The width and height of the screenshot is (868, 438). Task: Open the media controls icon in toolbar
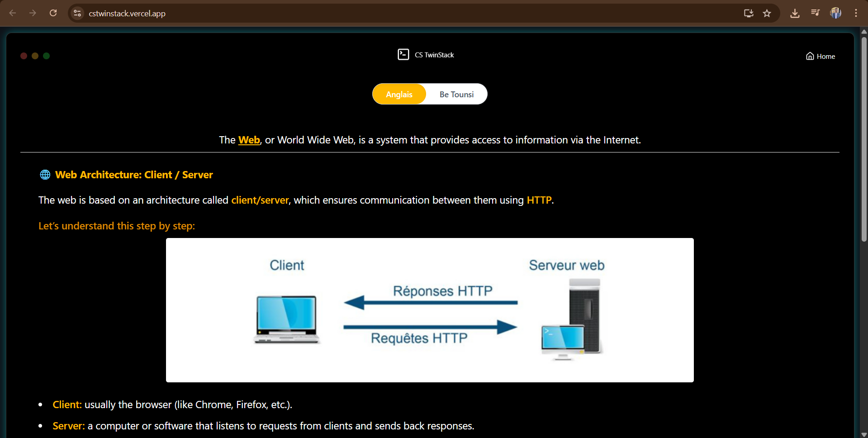pyautogui.click(x=815, y=13)
